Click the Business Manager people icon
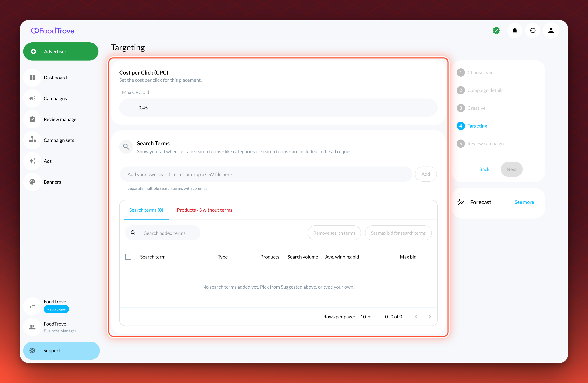This screenshot has width=588, height=383. tap(32, 327)
